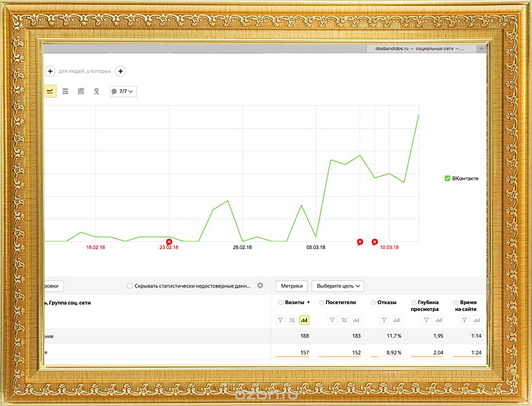Click the red annotation marker near 23.02.18

[x=169, y=242]
